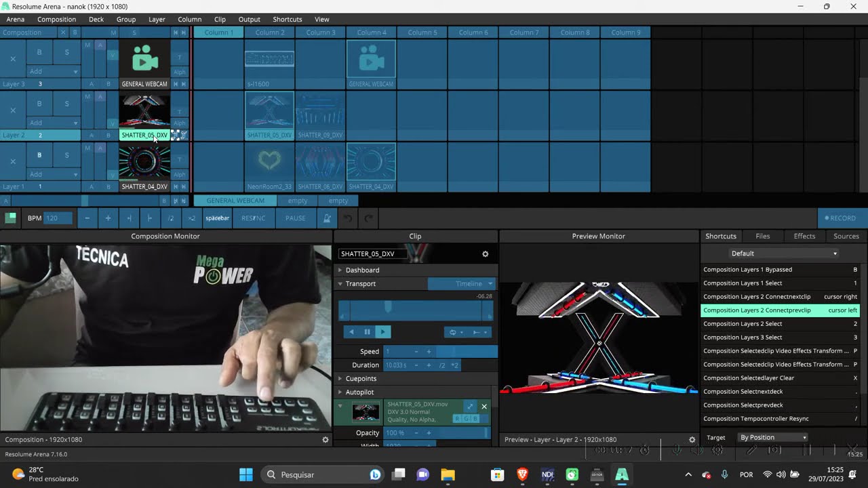This screenshot has height=488, width=868.
Task: Toggle the metronome icon next to PAUSE
Action: coord(327,218)
